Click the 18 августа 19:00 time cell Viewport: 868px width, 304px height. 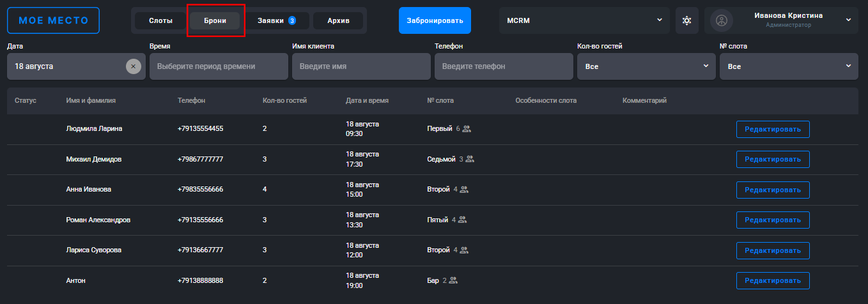[x=363, y=280]
